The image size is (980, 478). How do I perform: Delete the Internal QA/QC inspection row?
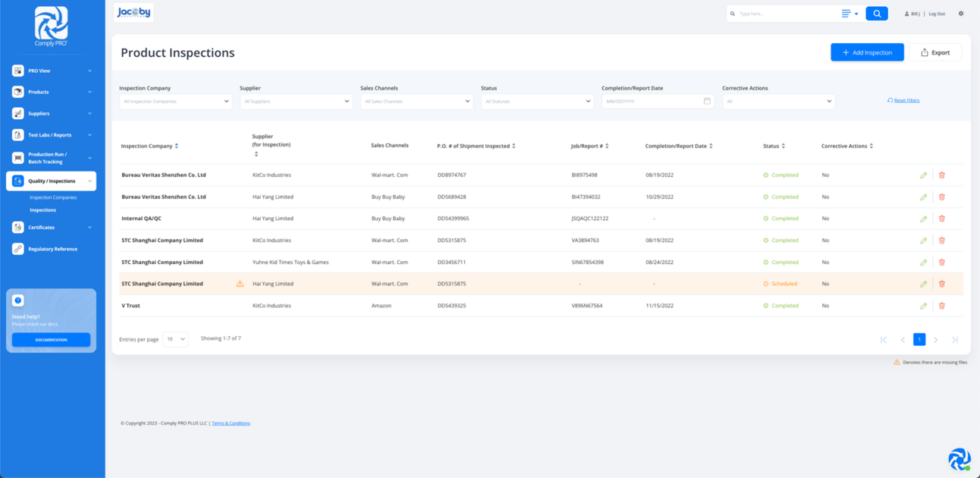point(942,219)
